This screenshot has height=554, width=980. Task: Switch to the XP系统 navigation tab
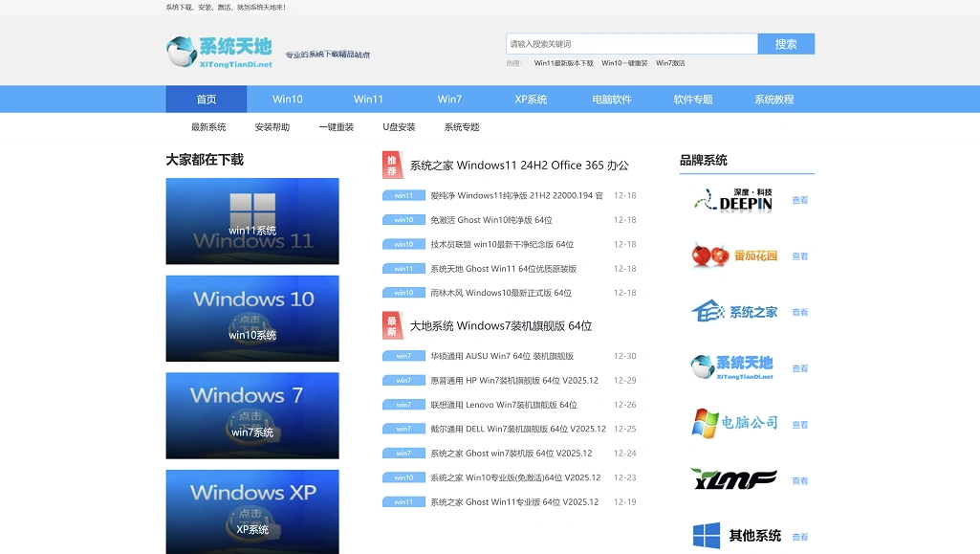click(x=531, y=100)
